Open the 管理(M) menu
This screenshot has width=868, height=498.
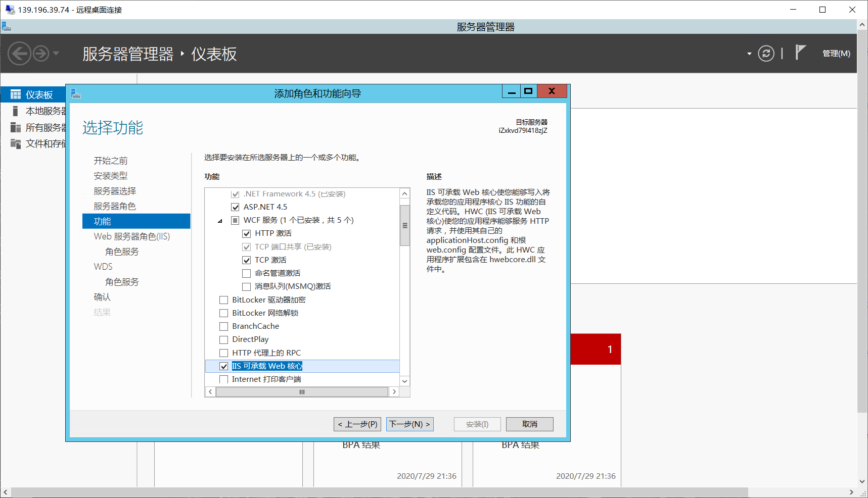pyautogui.click(x=836, y=53)
